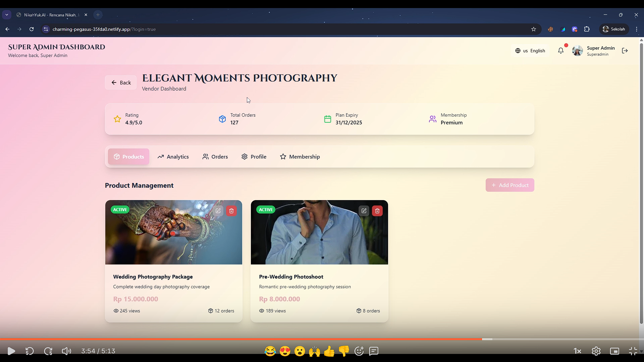Play the video
Viewport: 644px width, 362px height.
click(11, 351)
